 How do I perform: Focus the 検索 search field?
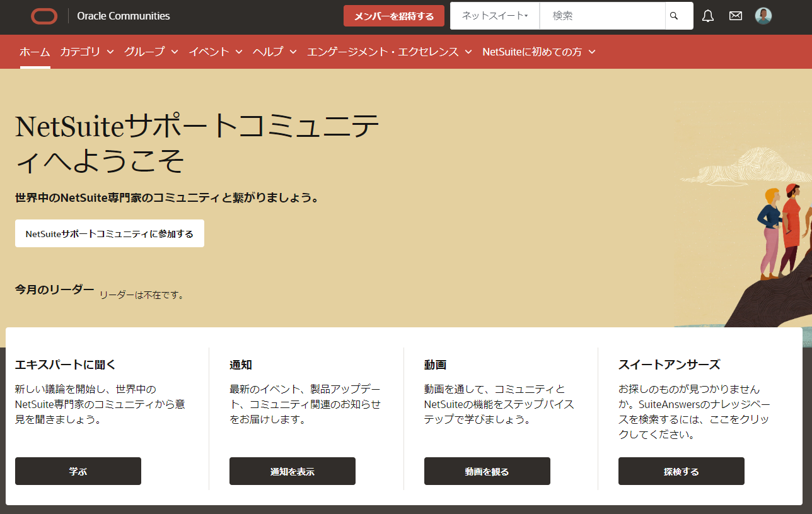pos(603,16)
